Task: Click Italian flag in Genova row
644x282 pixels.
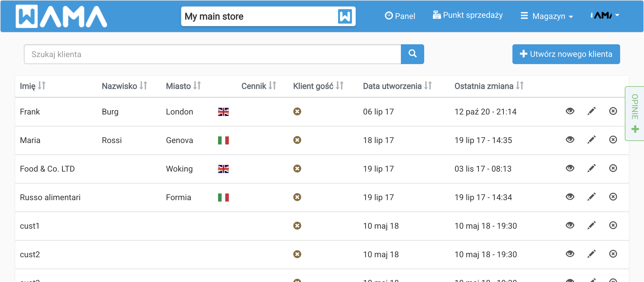Action: coord(223,140)
